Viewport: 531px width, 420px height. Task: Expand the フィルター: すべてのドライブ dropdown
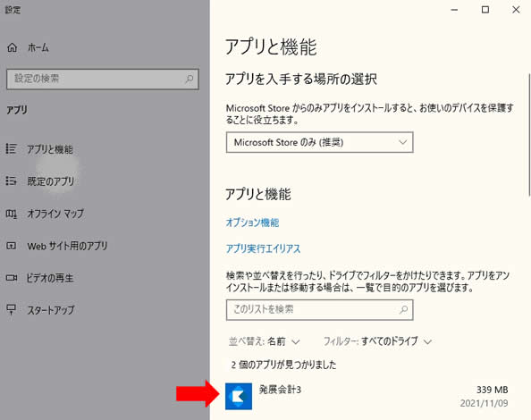pyautogui.click(x=377, y=341)
